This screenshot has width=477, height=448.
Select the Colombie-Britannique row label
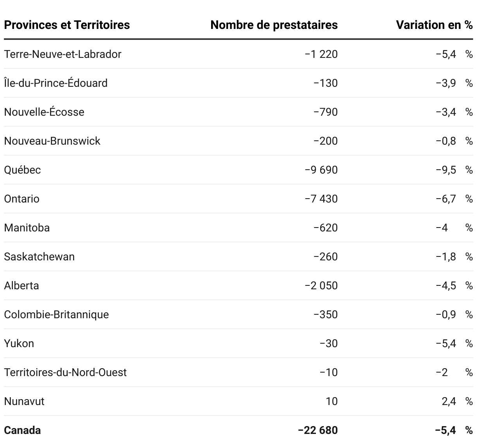point(56,314)
